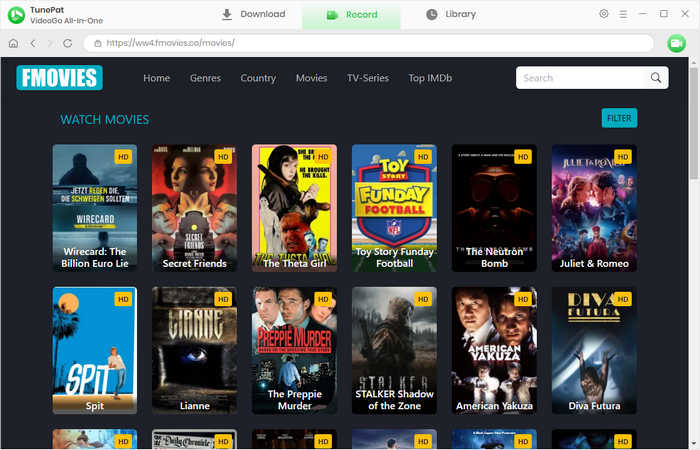Click the search magnifier icon
700x450 pixels.
[656, 78]
